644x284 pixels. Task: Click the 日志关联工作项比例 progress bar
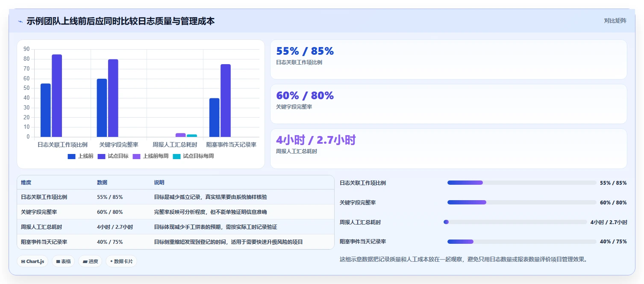coord(522,183)
